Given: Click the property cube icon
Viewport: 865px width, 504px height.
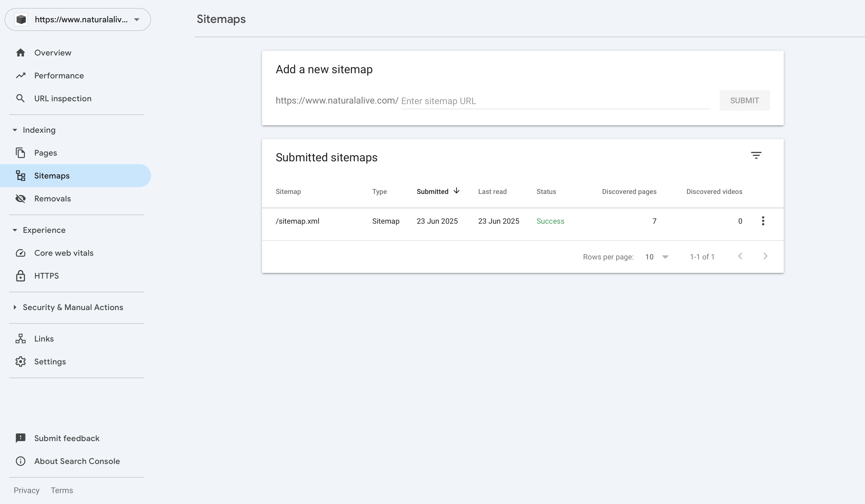Looking at the screenshot, I should point(21,19).
